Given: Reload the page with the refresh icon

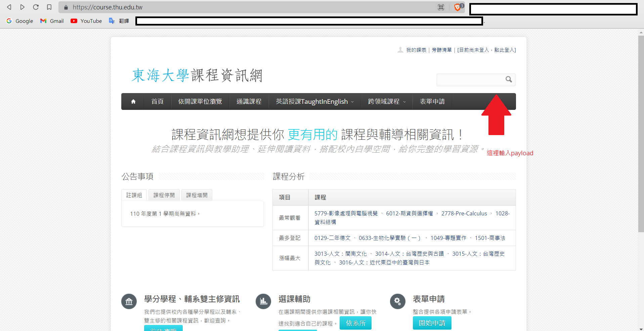Looking at the screenshot, I should [36, 7].
